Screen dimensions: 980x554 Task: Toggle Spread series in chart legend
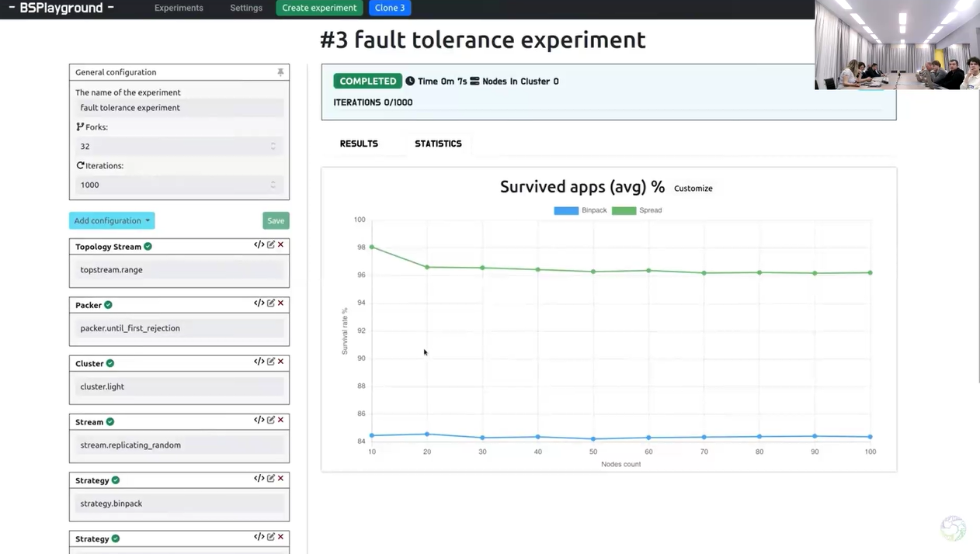pos(637,210)
